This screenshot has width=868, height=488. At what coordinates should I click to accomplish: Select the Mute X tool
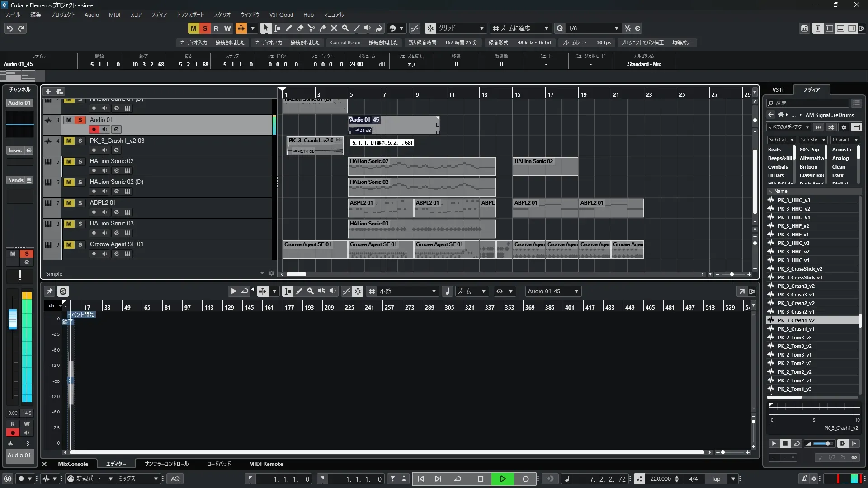pos(334,28)
